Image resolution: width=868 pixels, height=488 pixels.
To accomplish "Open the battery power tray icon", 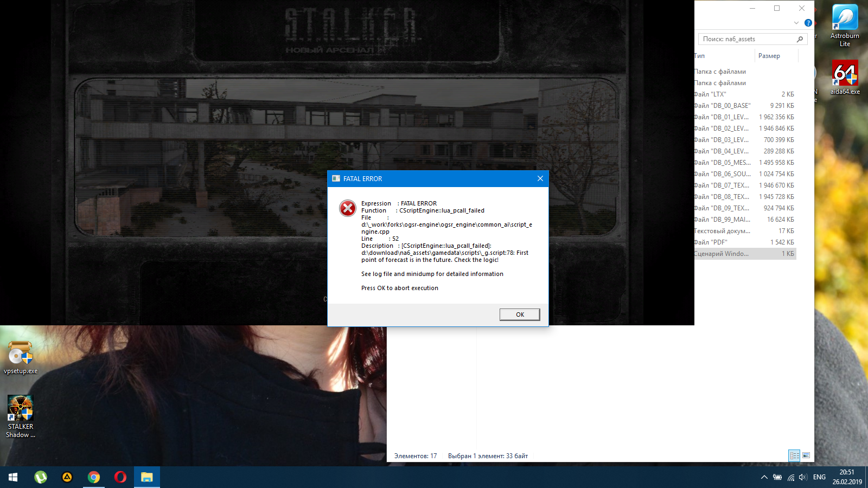I will 777,477.
